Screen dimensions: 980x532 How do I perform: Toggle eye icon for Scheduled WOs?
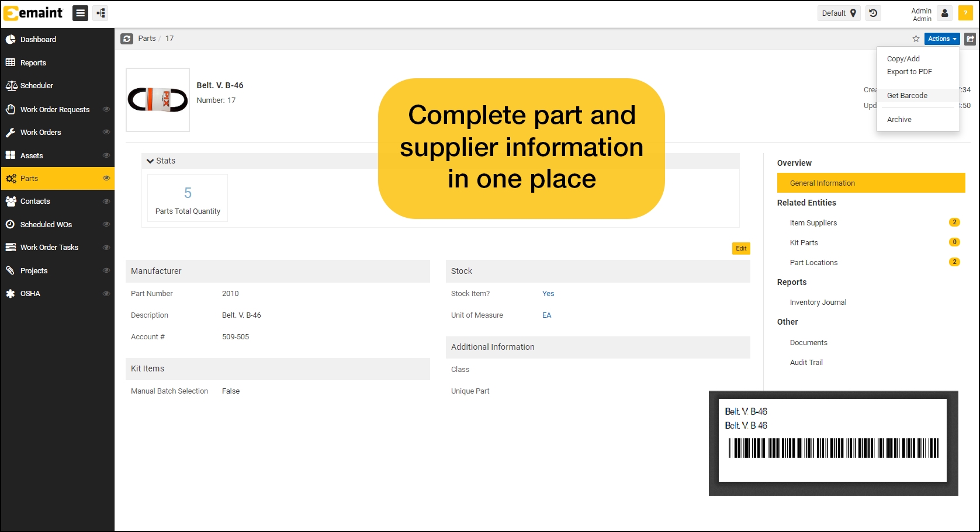(x=106, y=224)
